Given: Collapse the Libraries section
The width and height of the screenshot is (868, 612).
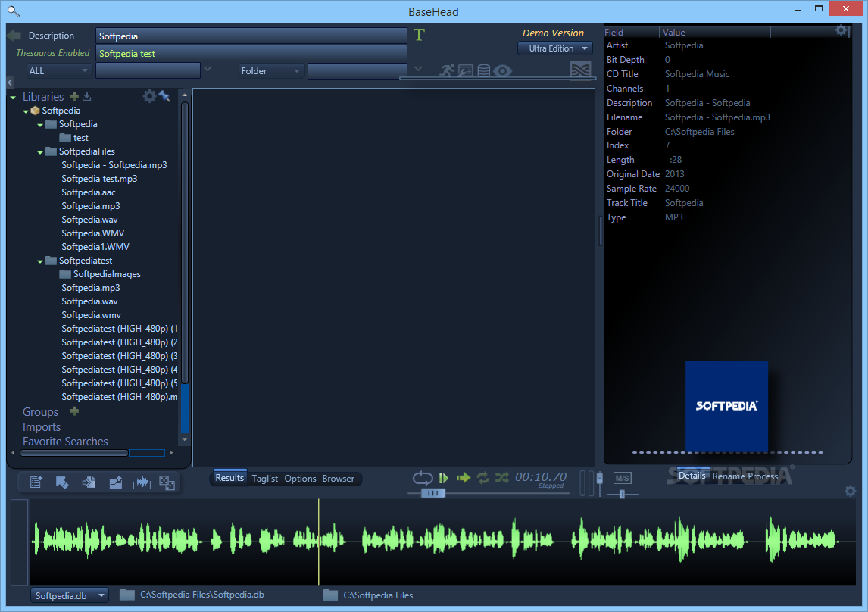Looking at the screenshot, I should click(x=13, y=98).
